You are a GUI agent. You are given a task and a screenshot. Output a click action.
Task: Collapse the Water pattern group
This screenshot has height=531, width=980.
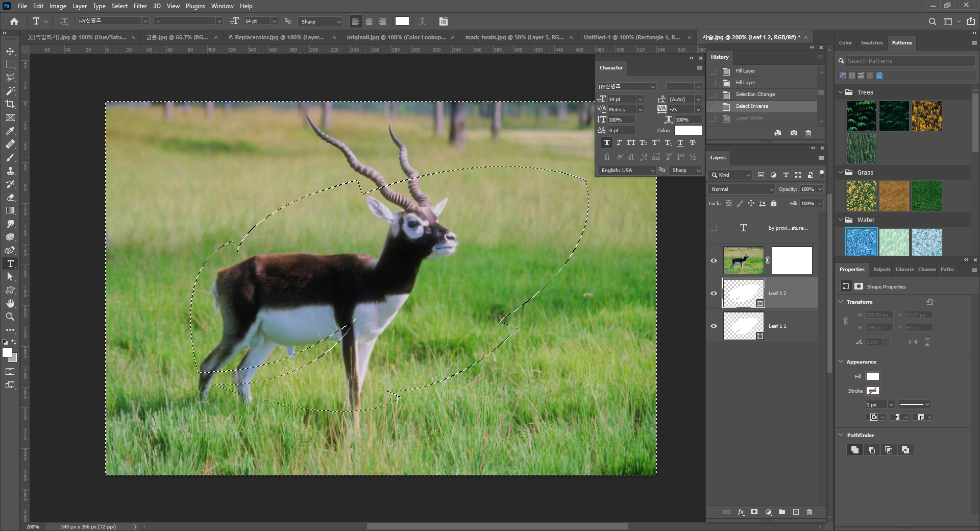pos(841,220)
